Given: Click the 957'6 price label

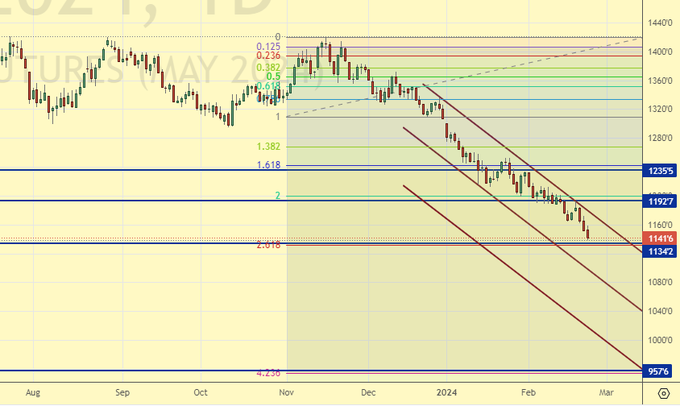Looking at the screenshot, I should tap(660, 371).
